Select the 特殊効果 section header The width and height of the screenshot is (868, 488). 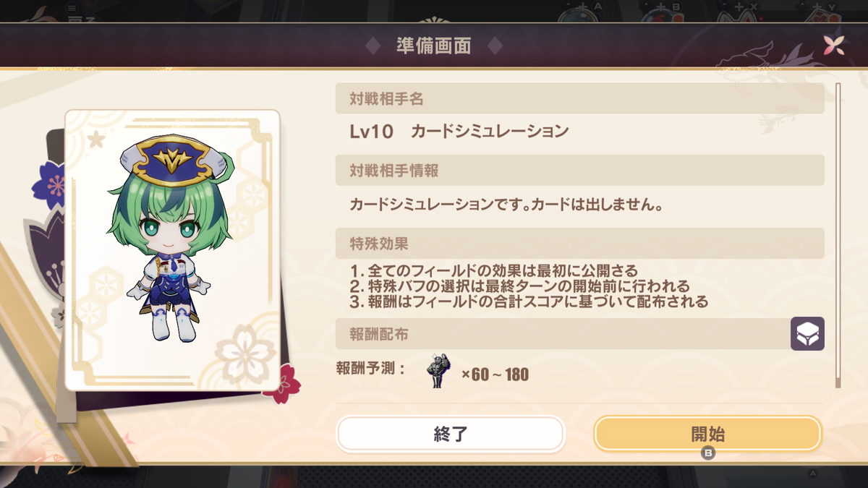pos(579,243)
